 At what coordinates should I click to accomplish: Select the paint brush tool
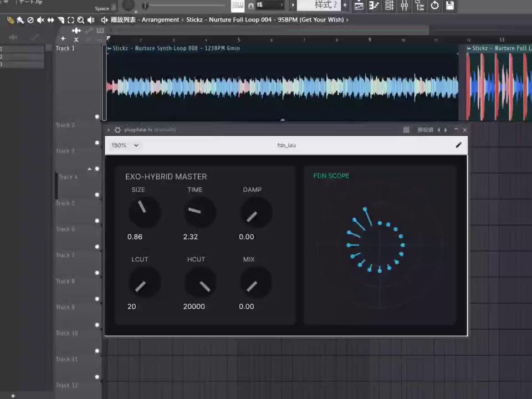coord(21,20)
